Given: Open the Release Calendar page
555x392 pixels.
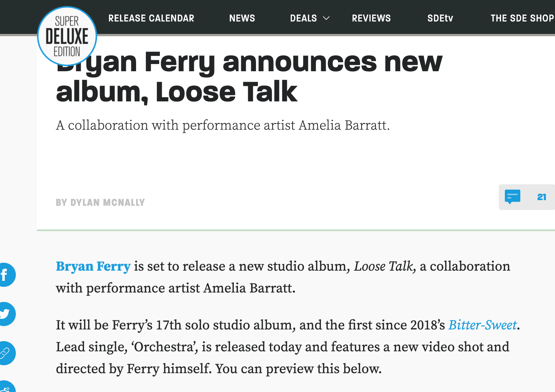Looking at the screenshot, I should (151, 18).
